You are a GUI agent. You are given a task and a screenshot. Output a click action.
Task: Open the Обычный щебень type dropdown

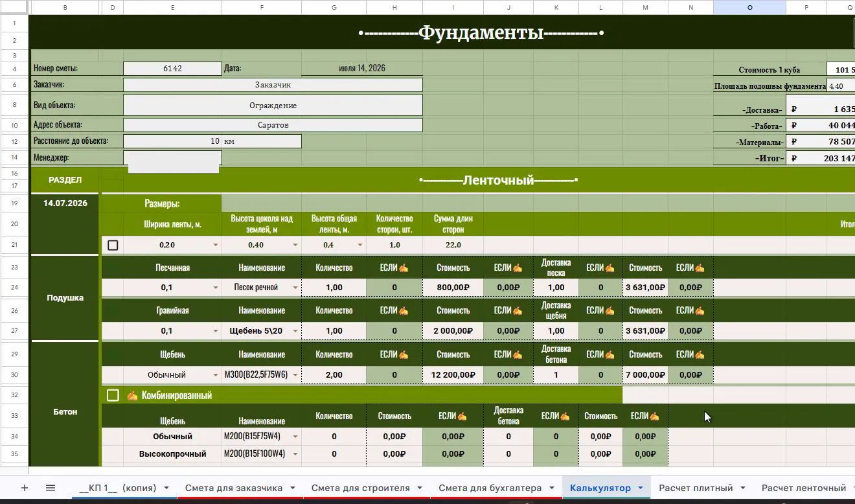tap(216, 375)
